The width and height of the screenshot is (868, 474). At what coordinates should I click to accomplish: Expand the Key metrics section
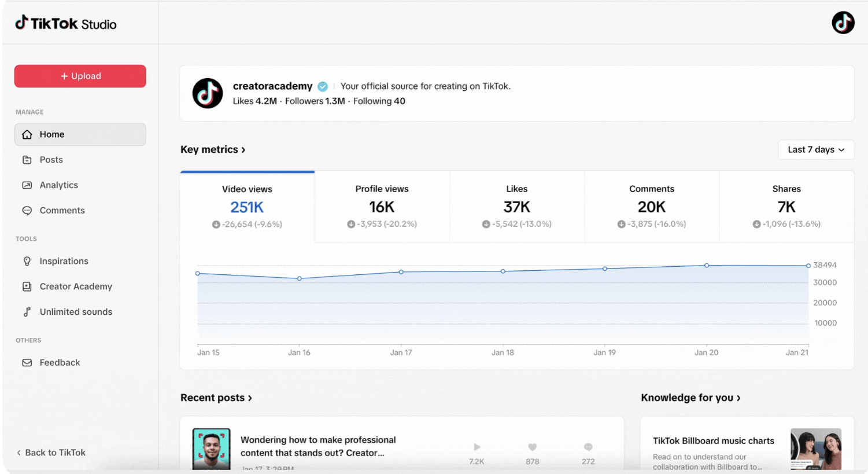coord(213,149)
